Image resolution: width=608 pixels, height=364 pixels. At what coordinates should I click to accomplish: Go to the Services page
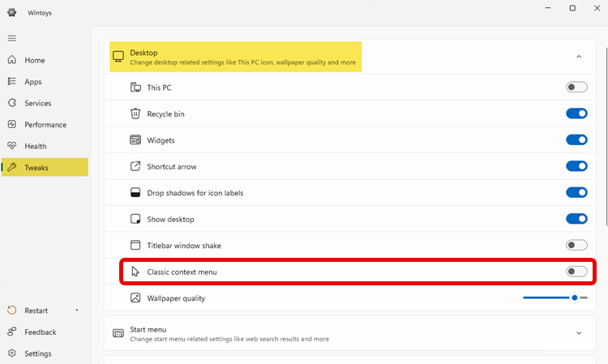coord(37,103)
